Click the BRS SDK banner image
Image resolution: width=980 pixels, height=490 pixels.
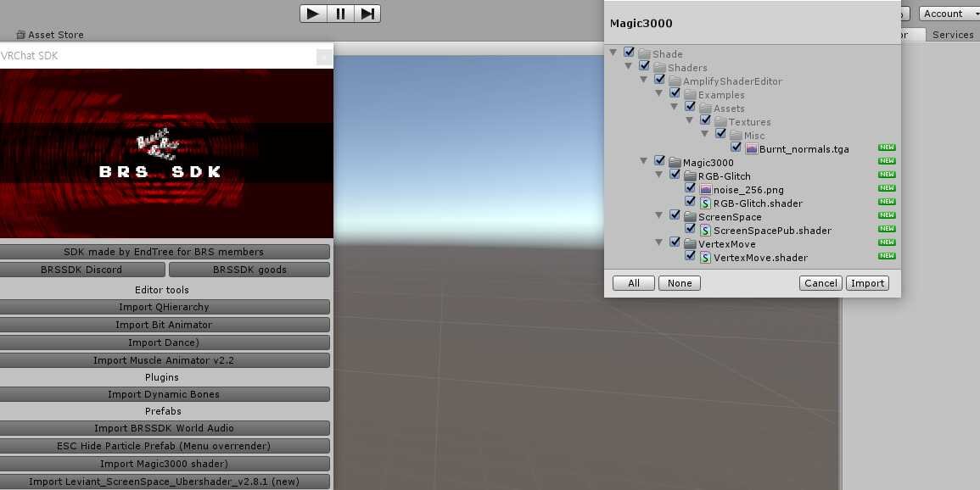tap(166, 153)
